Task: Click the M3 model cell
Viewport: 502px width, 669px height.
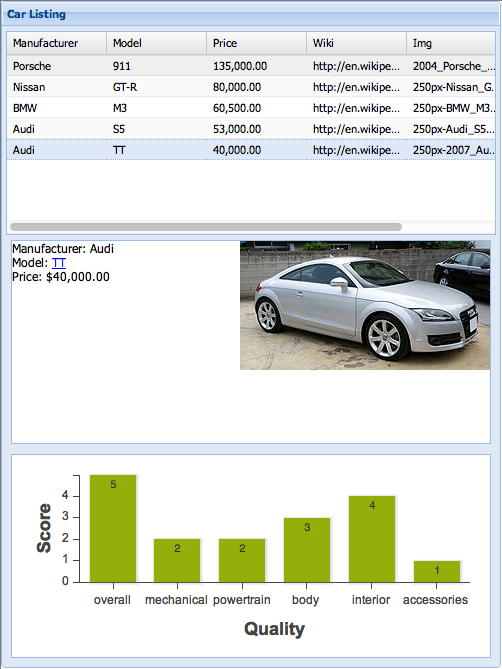Action: 157,108
